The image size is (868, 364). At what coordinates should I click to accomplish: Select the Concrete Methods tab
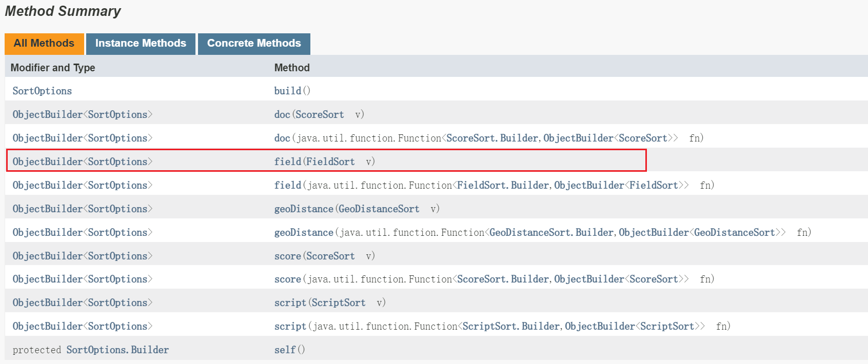254,44
